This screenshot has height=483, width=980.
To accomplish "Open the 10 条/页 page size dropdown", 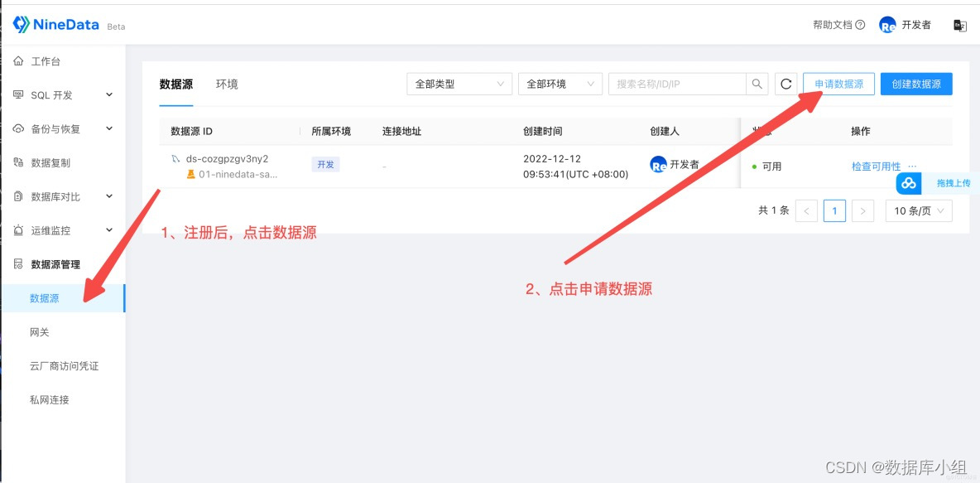I will click(919, 210).
